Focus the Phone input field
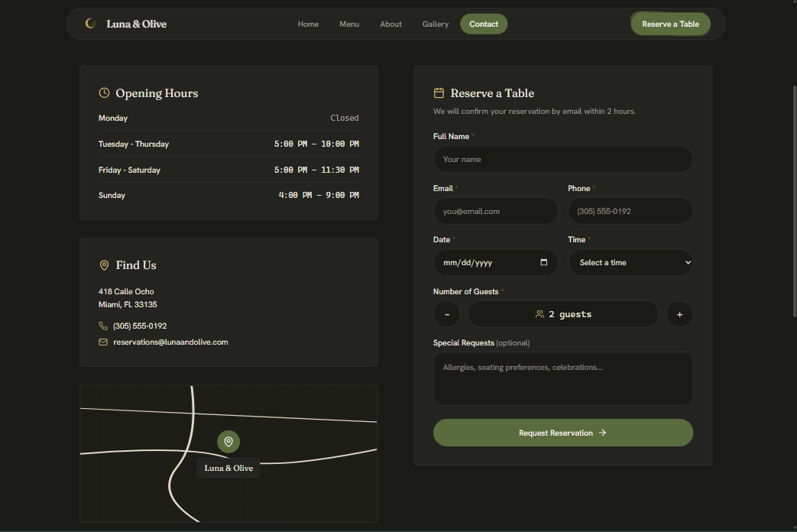Viewport: 797px width, 532px height. (630, 211)
